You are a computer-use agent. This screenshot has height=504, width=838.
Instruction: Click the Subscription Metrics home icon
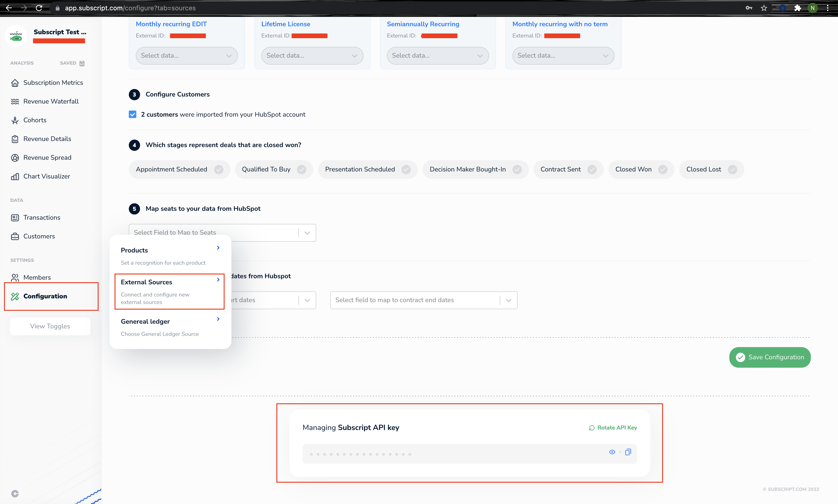pos(15,83)
